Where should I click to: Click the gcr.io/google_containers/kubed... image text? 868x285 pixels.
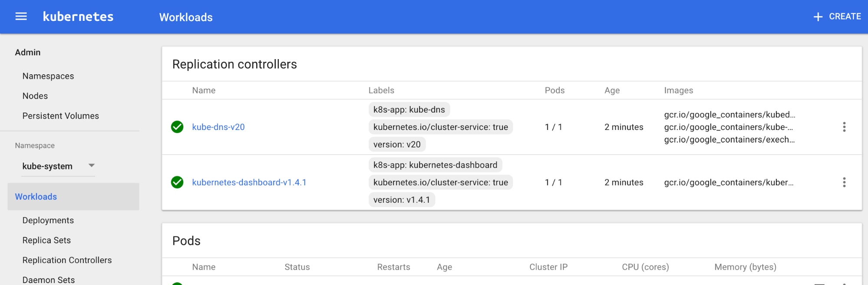[x=729, y=115]
